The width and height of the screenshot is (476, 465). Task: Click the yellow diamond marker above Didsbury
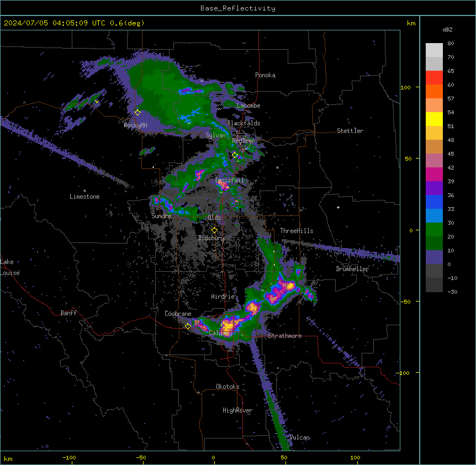click(x=215, y=230)
